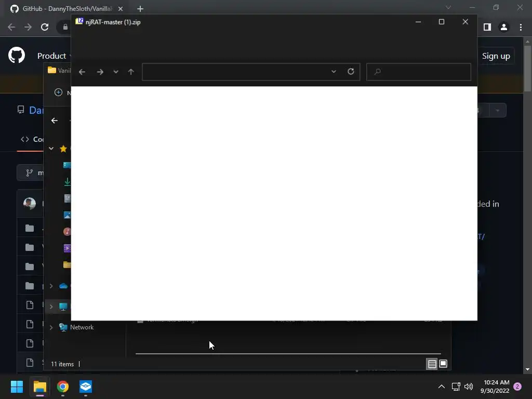
Task: View site info lock icon
Action: (65, 27)
